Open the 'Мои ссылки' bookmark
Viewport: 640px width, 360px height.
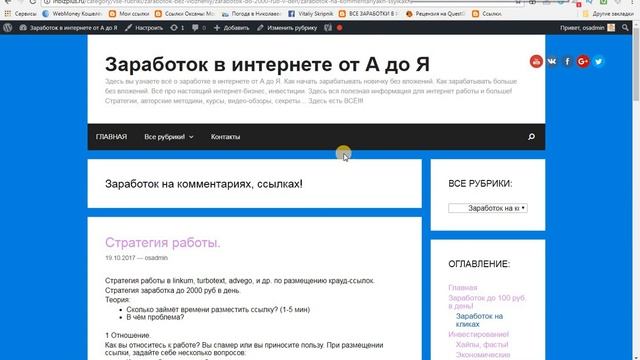coord(129,13)
